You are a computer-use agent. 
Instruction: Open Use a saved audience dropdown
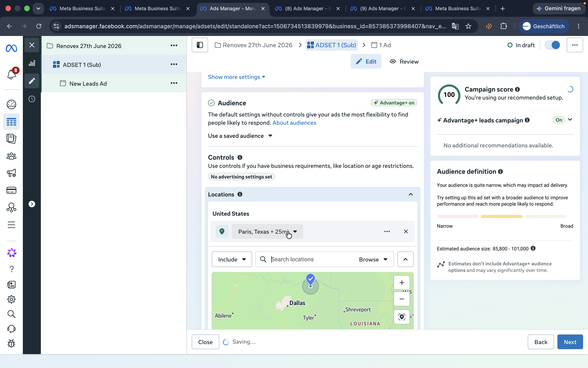(240, 136)
